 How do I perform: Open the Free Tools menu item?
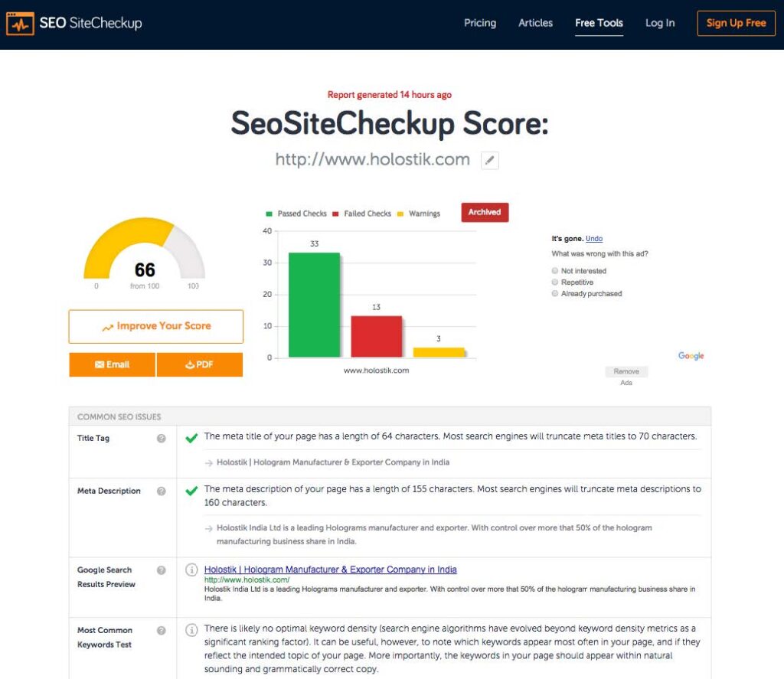tap(599, 23)
